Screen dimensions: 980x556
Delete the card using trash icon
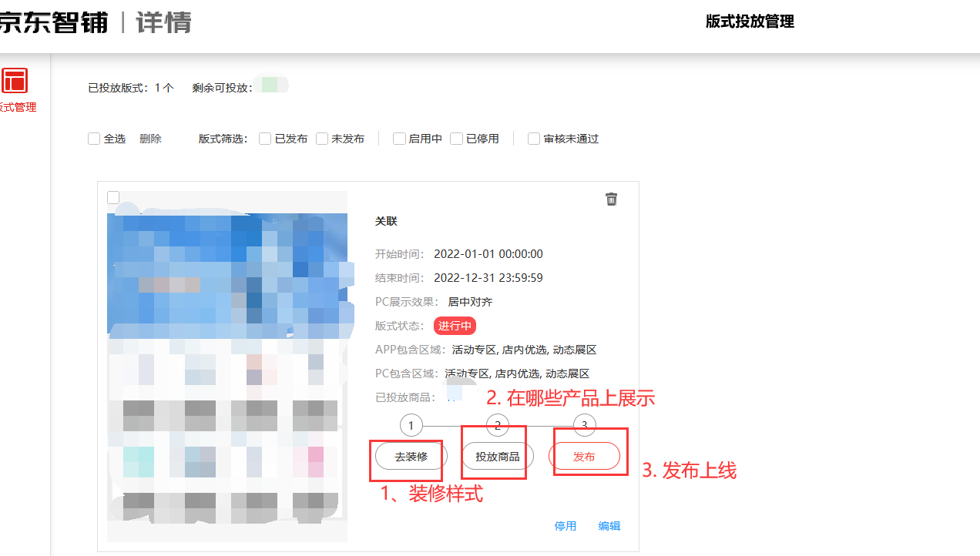[x=612, y=199]
